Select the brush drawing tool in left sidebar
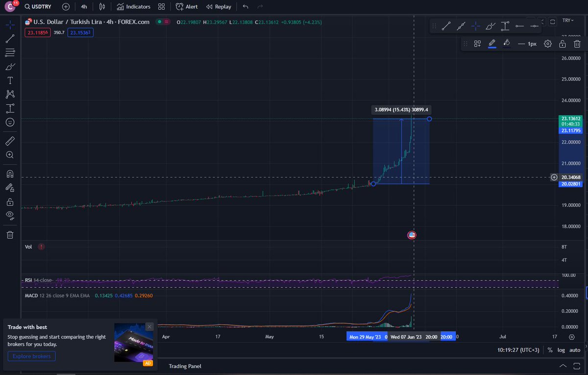Screen dimensions: 588x375 pyautogui.click(x=10, y=66)
